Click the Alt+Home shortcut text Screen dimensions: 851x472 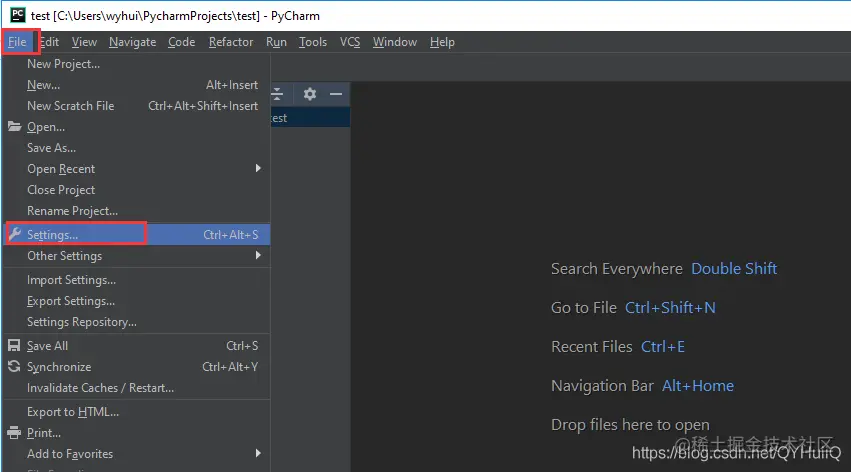pos(698,386)
